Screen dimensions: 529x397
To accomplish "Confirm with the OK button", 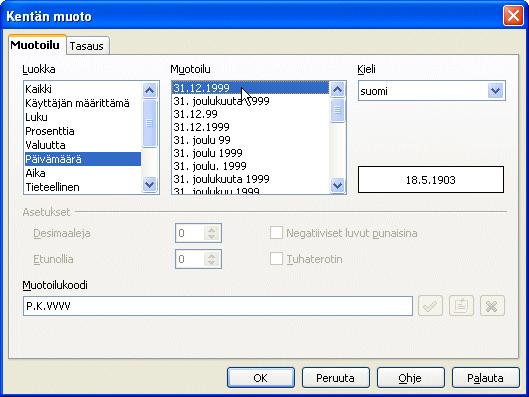I will click(260, 378).
